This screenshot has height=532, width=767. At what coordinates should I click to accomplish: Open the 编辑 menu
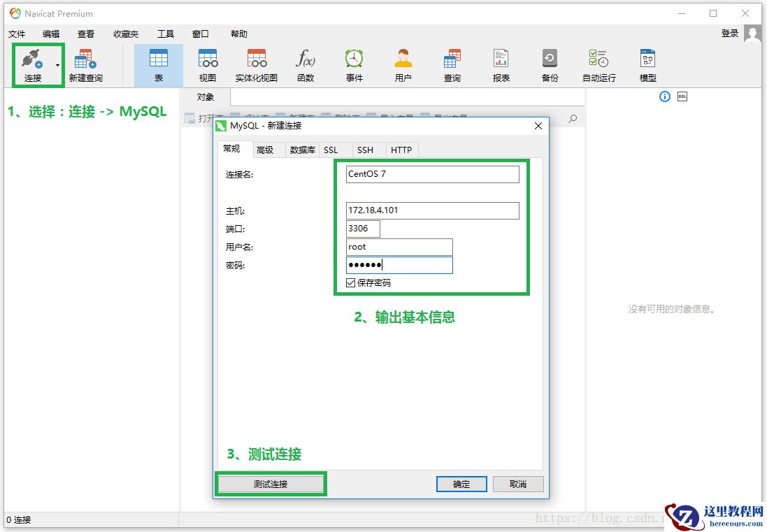tap(51, 34)
